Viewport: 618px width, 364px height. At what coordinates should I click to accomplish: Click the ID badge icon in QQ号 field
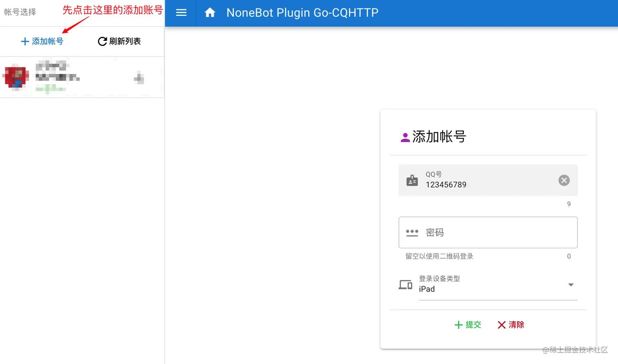pos(412,180)
